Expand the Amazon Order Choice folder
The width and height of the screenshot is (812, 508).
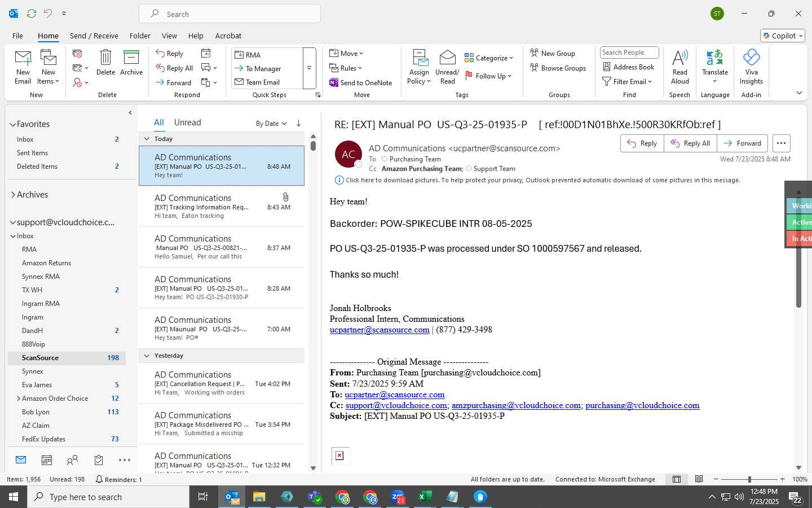[19, 398]
